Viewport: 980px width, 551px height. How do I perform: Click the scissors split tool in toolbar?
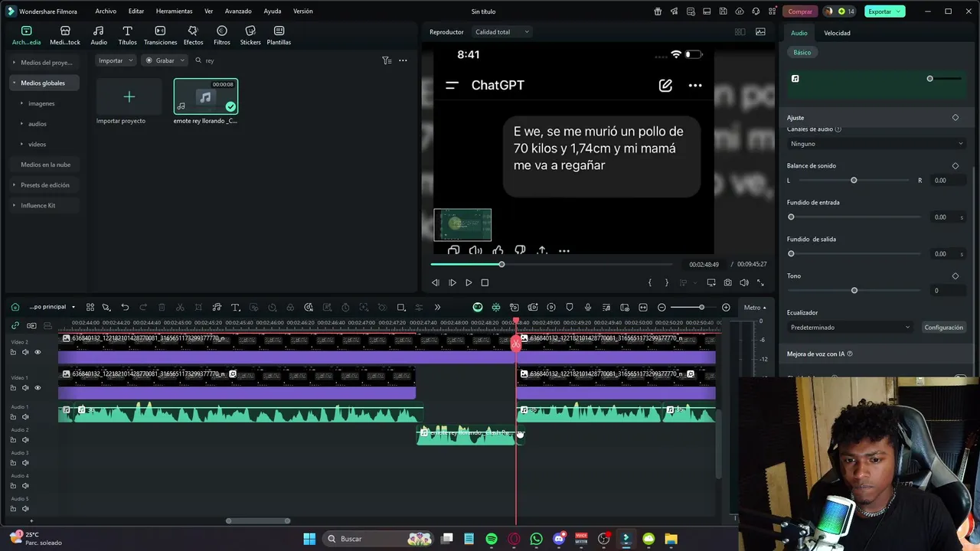(180, 308)
